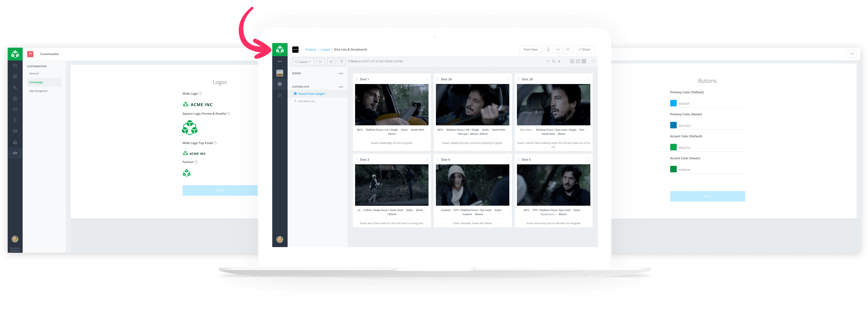Open the camera icon in Customization sidebar

pos(15,142)
